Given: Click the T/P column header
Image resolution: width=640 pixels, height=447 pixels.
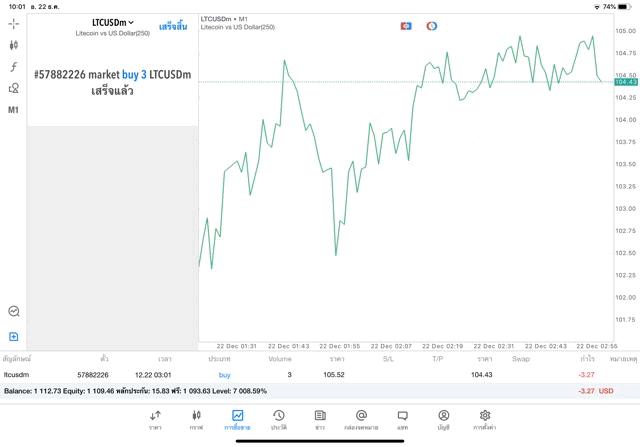Looking at the screenshot, I should [x=438, y=359].
